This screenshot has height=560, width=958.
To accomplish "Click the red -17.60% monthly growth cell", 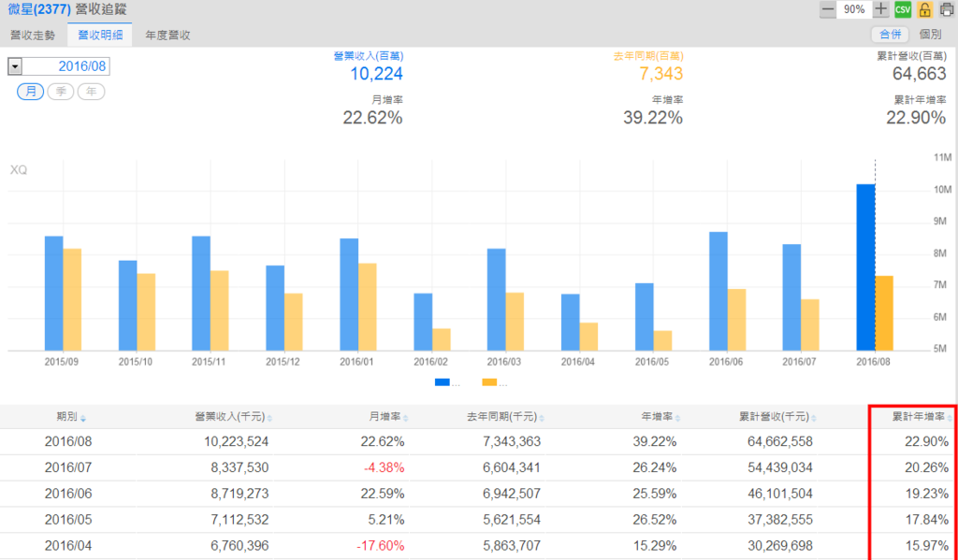I will pos(381,546).
